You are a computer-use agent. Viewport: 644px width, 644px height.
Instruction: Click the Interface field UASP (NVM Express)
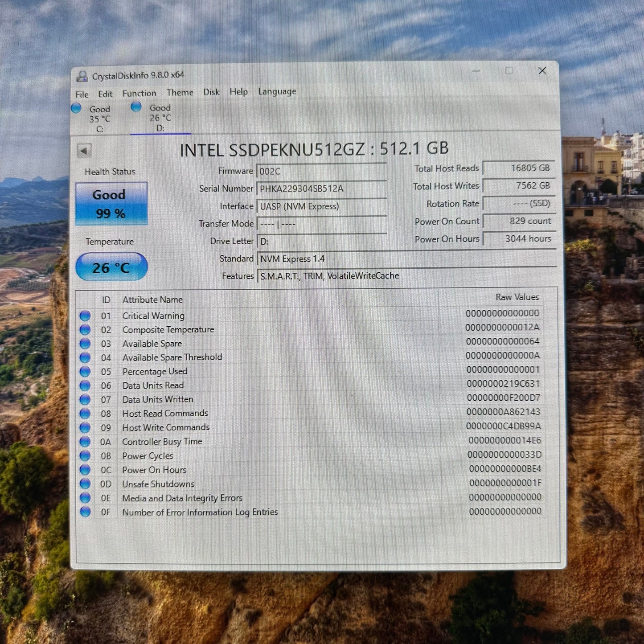point(321,206)
